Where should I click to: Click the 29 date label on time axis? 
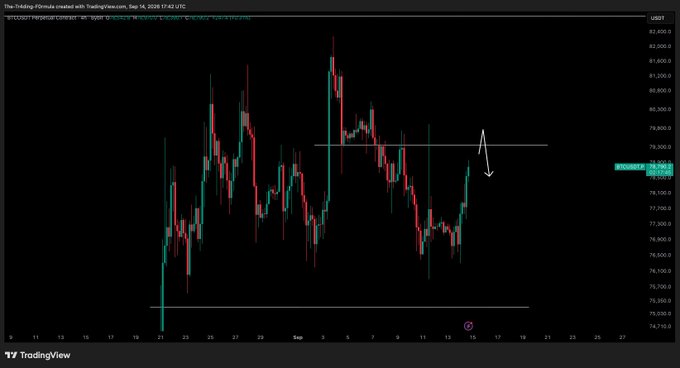[x=260, y=337]
